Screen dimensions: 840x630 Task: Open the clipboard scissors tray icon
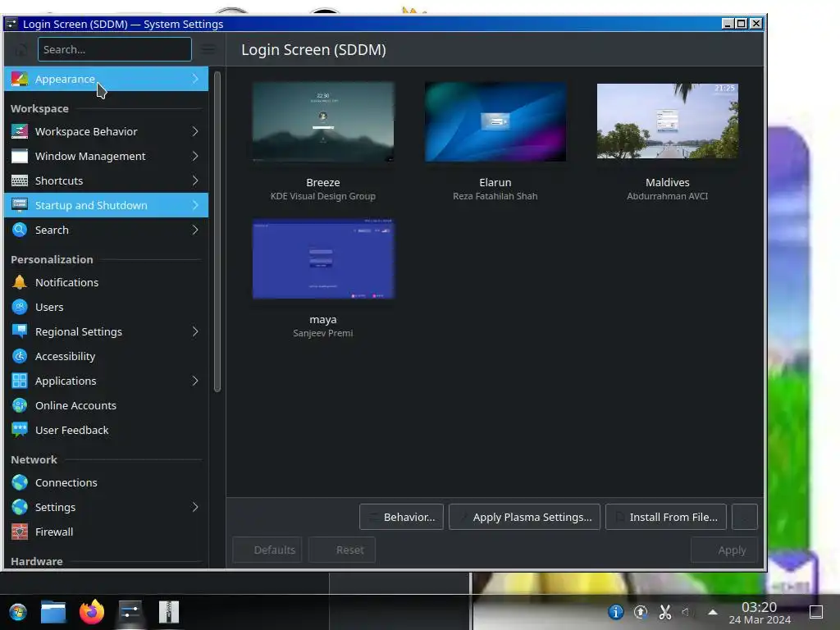tap(664, 612)
